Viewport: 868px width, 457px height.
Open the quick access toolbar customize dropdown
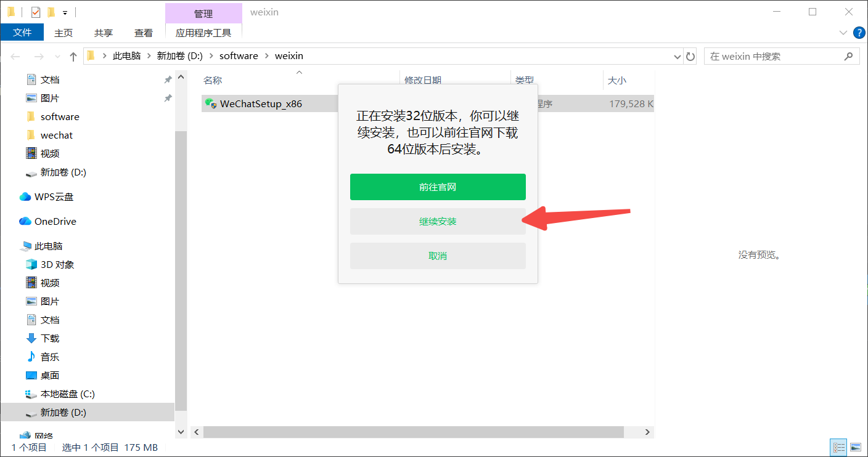(65, 12)
